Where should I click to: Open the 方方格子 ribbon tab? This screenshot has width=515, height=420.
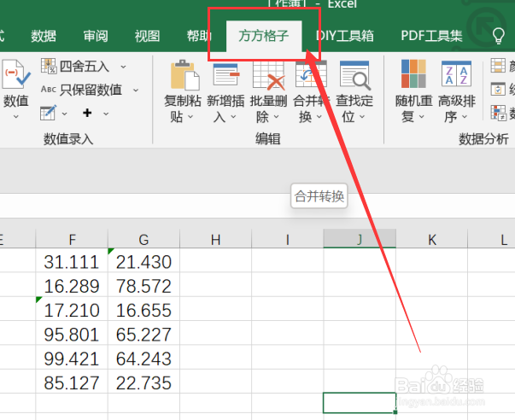[264, 36]
